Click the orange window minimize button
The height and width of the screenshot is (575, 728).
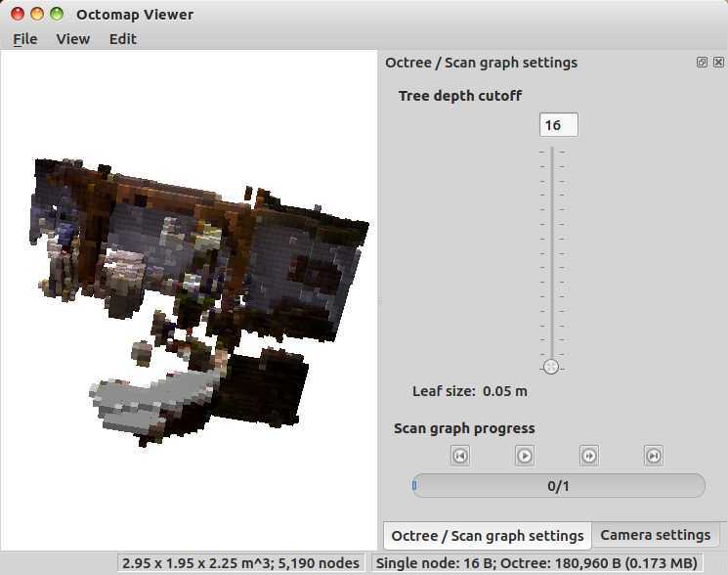(37, 14)
